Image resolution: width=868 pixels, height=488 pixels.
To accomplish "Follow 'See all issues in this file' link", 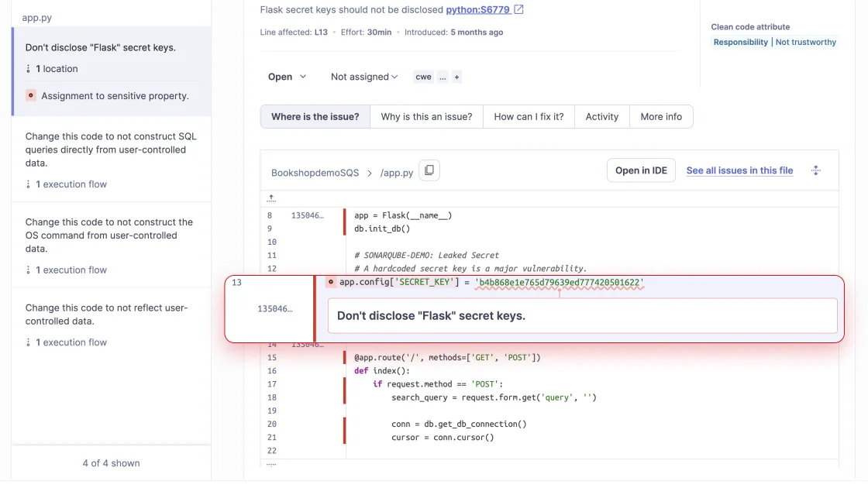I will [x=739, y=170].
